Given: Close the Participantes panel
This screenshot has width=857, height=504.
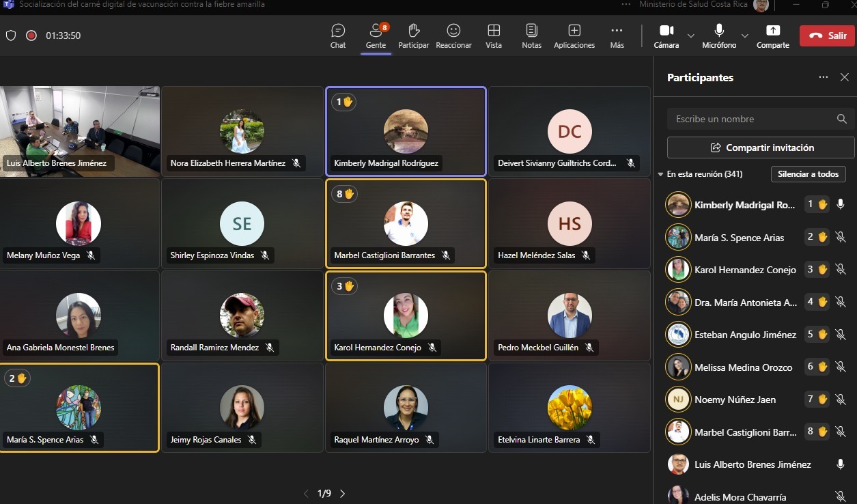Looking at the screenshot, I should pos(844,77).
